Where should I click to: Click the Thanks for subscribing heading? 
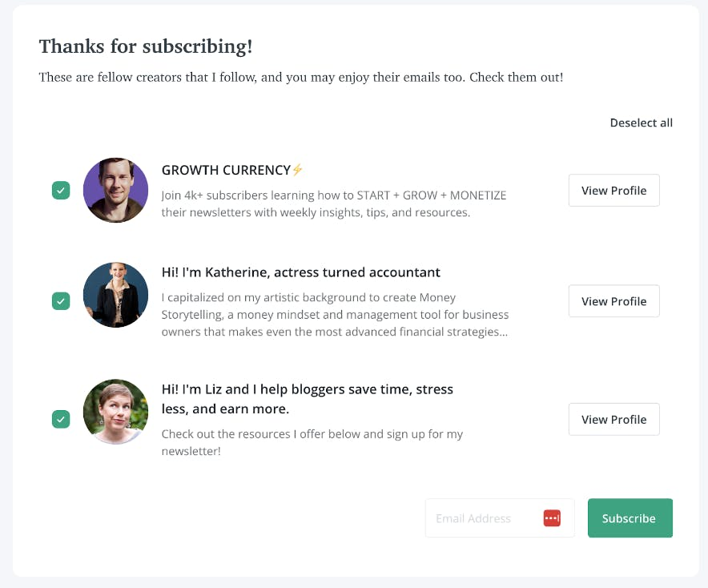(146, 46)
